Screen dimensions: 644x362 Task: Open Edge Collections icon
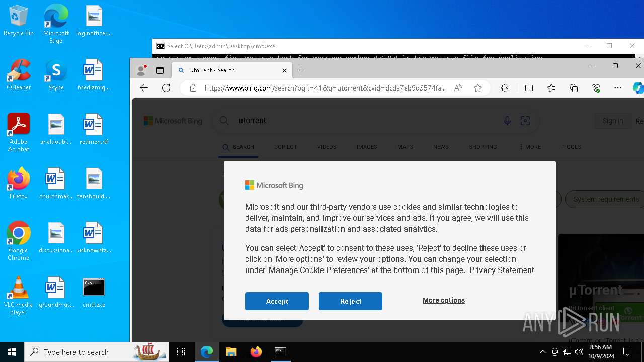pyautogui.click(x=574, y=88)
